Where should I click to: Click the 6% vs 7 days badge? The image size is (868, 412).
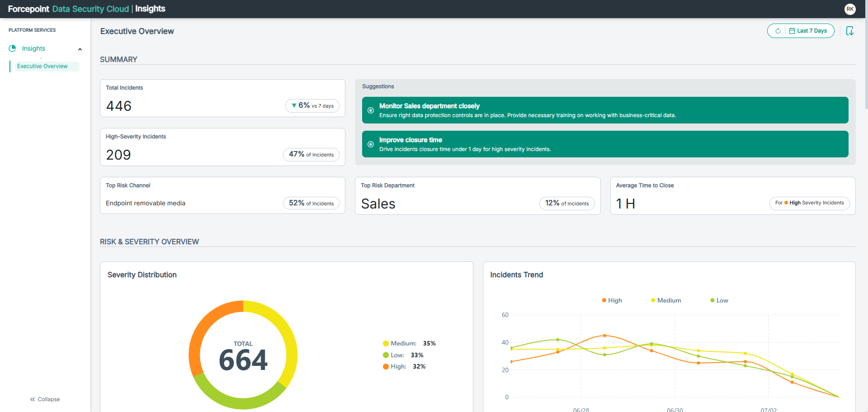tap(312, 106)
